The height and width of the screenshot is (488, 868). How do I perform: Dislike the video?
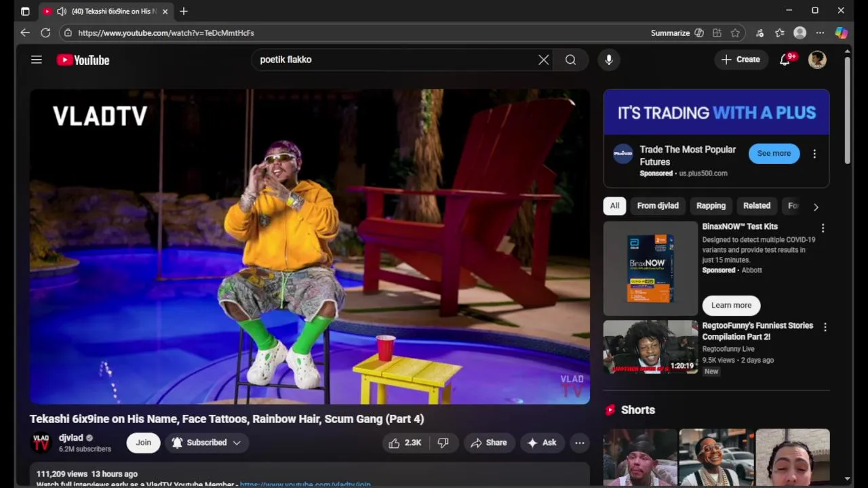tap(443, 443)
